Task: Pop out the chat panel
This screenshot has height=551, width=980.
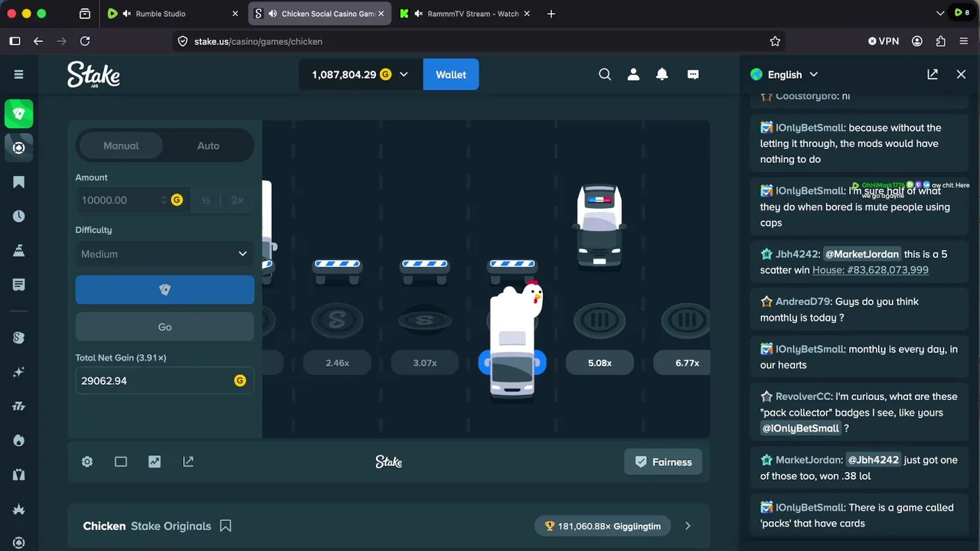Action: [x=933, y=74]
